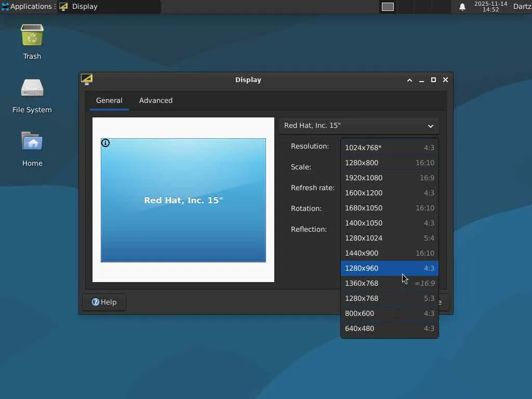Select the 1400x1050 resolution option
Screen dimensions: 532x399
coord(390,223)
